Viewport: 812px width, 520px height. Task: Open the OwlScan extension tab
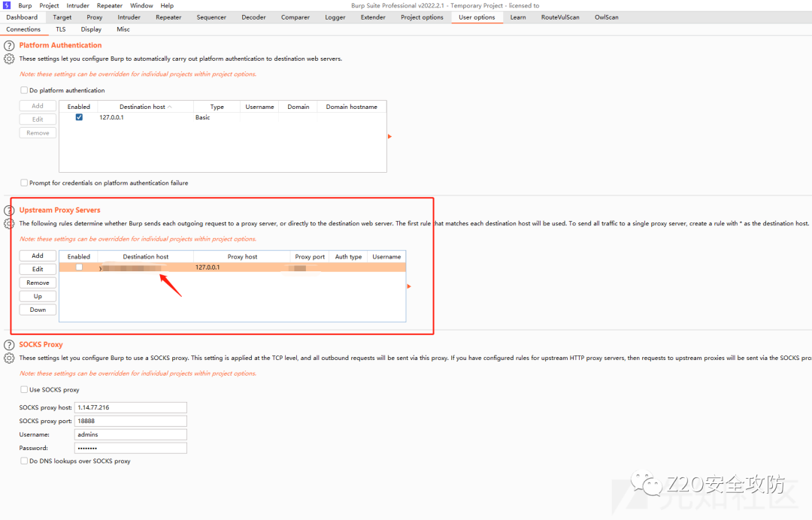pyautogui.click(x=607, y=17)
